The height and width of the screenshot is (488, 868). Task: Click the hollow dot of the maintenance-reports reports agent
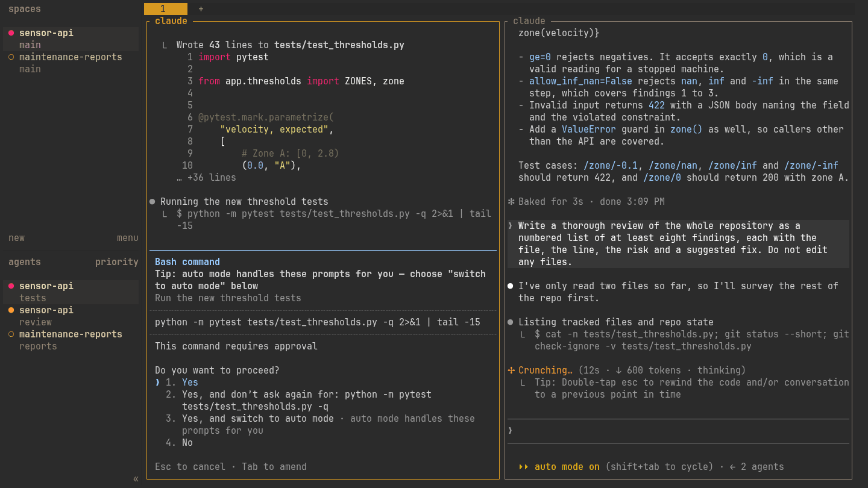coord(11,334)
